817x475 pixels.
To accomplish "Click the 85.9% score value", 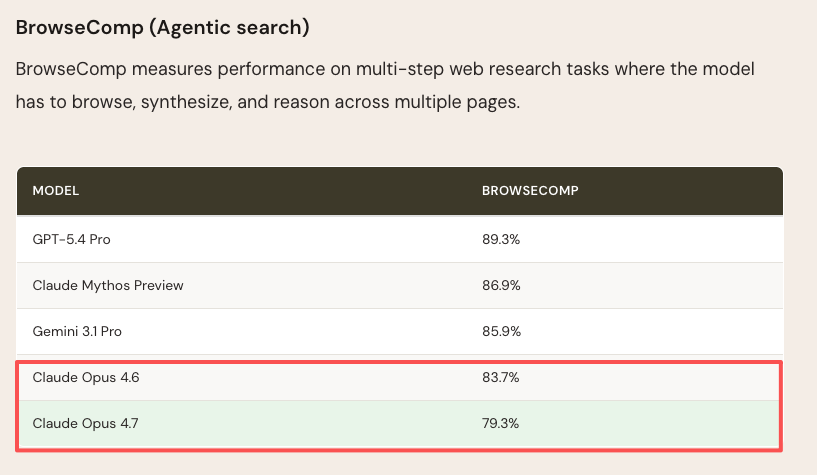I will [501, 331].
